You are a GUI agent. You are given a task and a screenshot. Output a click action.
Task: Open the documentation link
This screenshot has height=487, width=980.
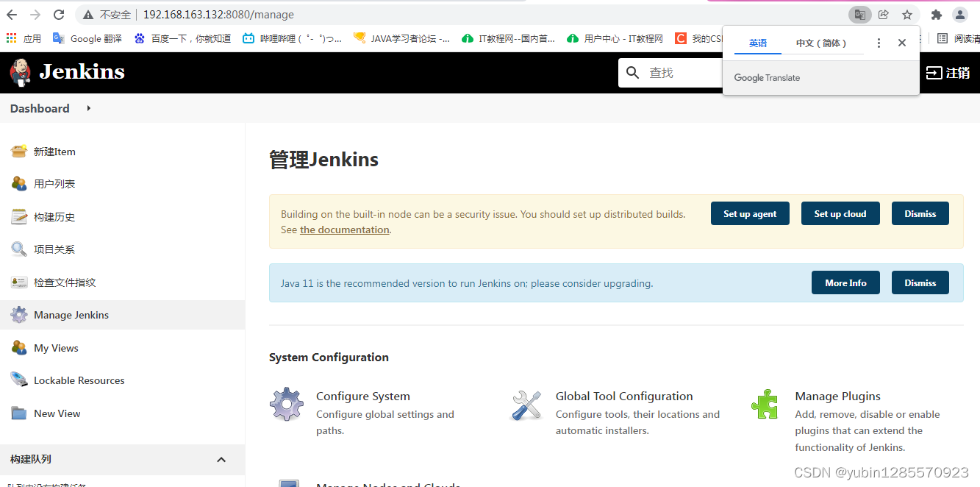(x=345, y=230)
